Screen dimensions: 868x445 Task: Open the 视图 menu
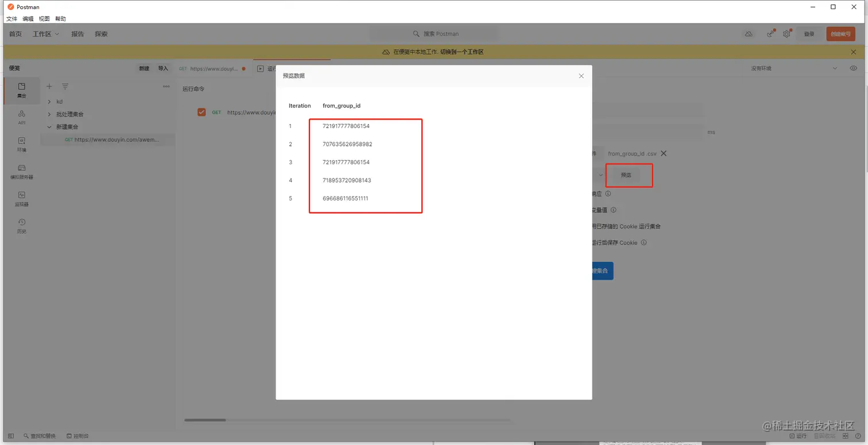point(44,19)
